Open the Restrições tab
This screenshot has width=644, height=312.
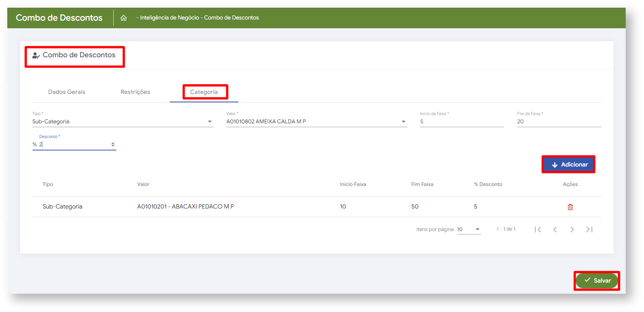[135, 92]
